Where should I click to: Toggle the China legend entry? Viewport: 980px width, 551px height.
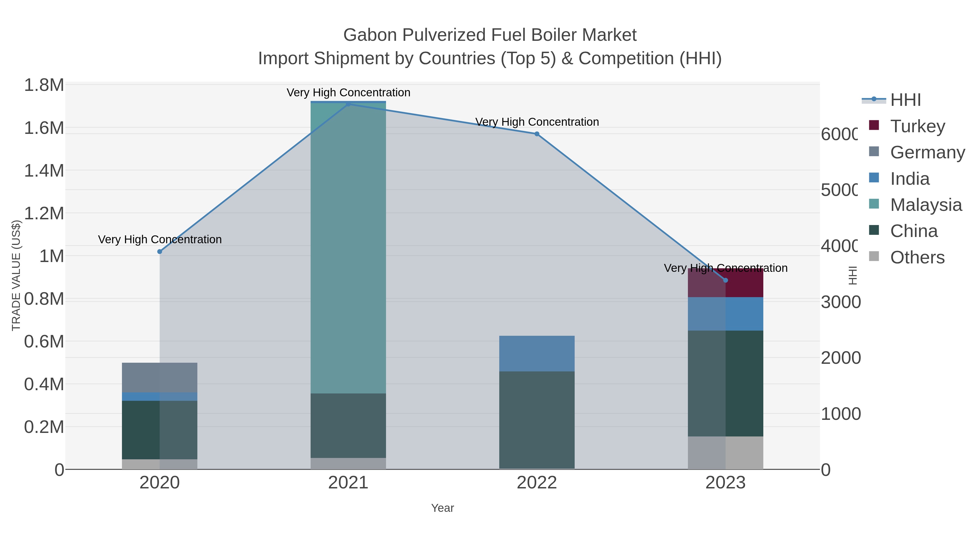[904, 231]
